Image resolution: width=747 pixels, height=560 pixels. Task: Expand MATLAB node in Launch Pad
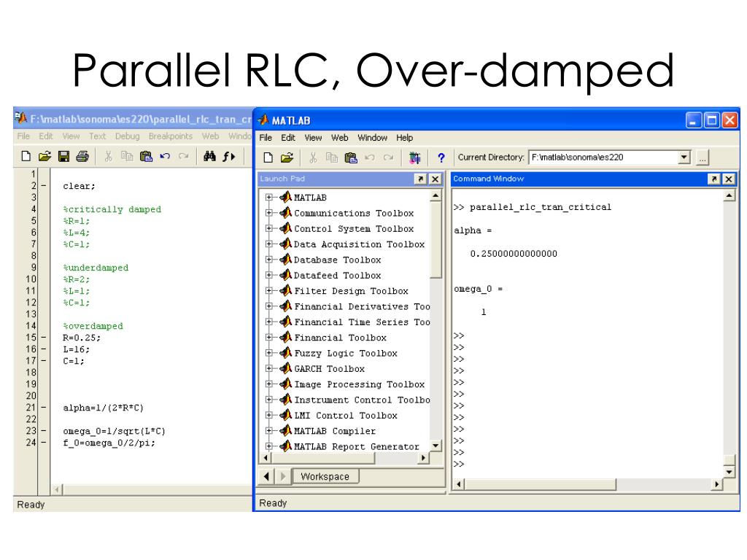(269, 197)
